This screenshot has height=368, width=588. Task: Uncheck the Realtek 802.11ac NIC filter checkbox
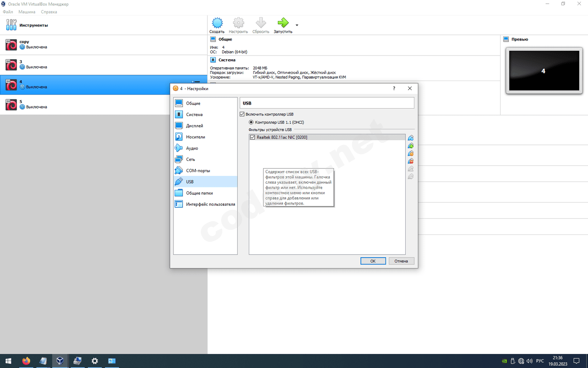click(x=252, y=137)
